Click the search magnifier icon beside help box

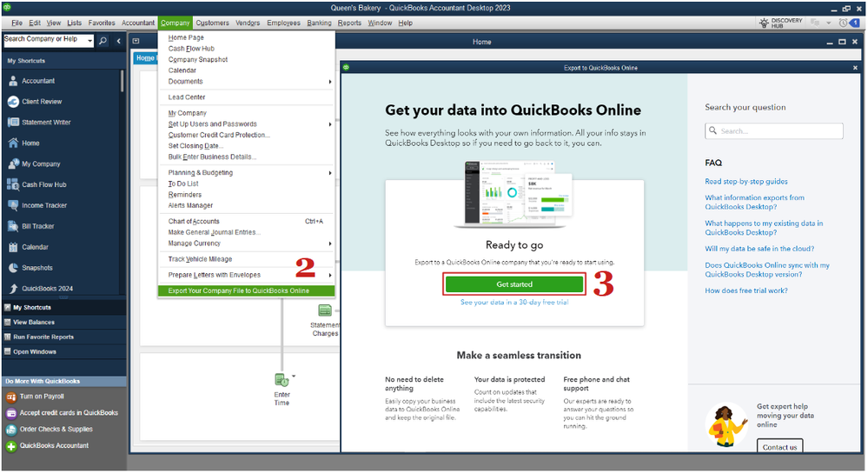(103, 41)
